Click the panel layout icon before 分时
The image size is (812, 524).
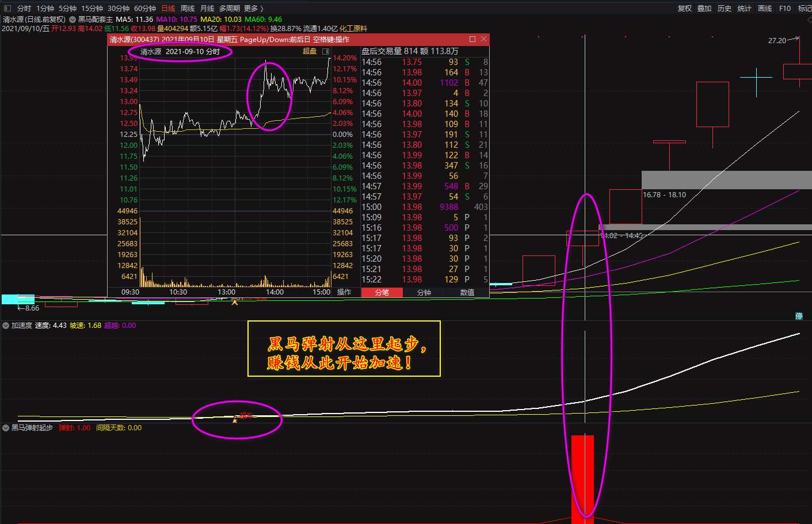click(7, 9)
